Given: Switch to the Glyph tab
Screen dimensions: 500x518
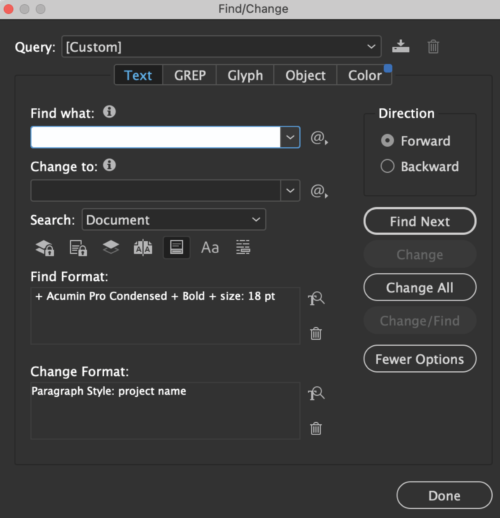Looking at the screenshot, I should [245, 75].
